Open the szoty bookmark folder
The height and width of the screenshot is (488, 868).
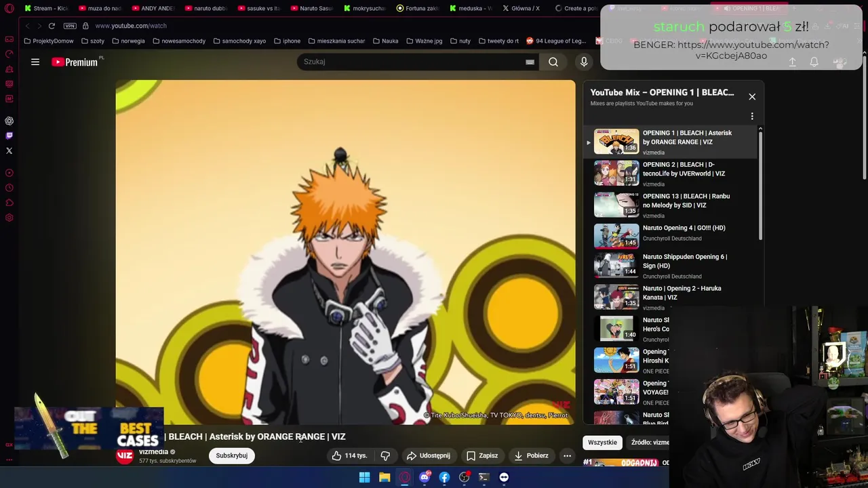(x=93, y=41)
